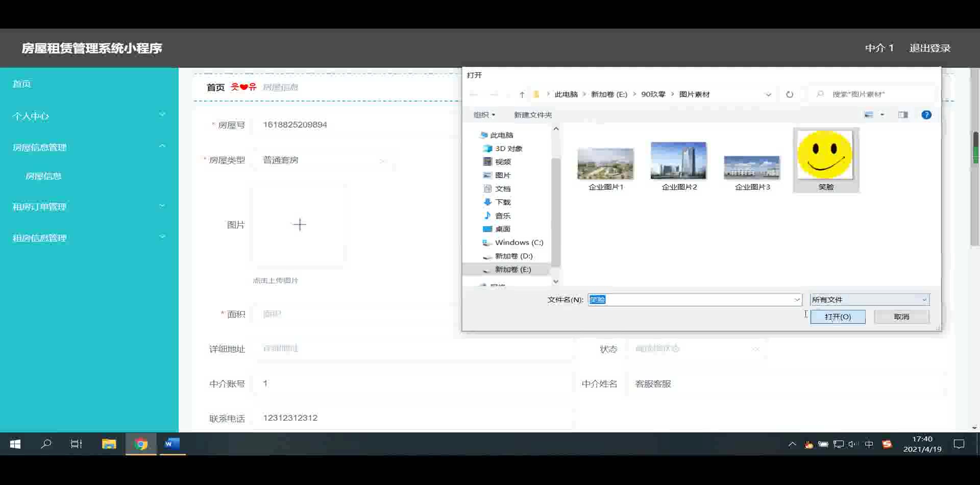Open the help question mark icon
This screenshot has width=980, height=485.
point(926,115)
